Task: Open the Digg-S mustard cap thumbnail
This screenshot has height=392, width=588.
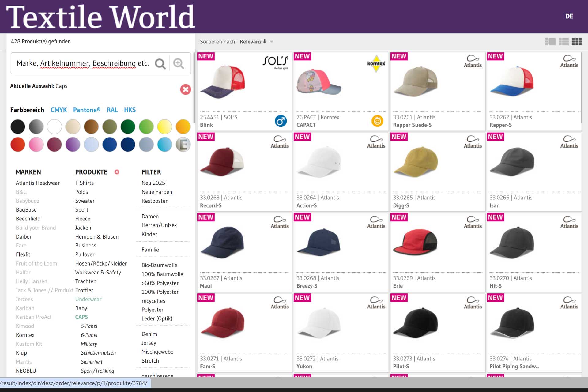Action: click(x=416, y=161)
